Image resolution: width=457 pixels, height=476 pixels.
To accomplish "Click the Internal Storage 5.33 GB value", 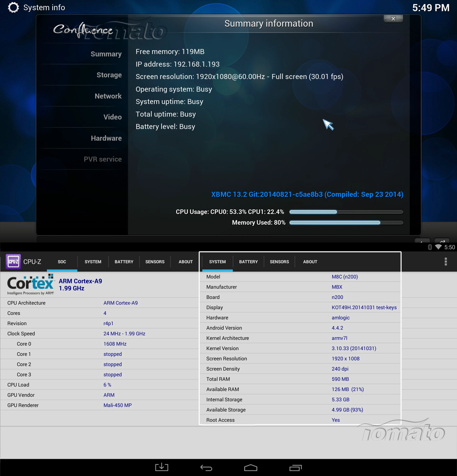I will tap(340, 400).
